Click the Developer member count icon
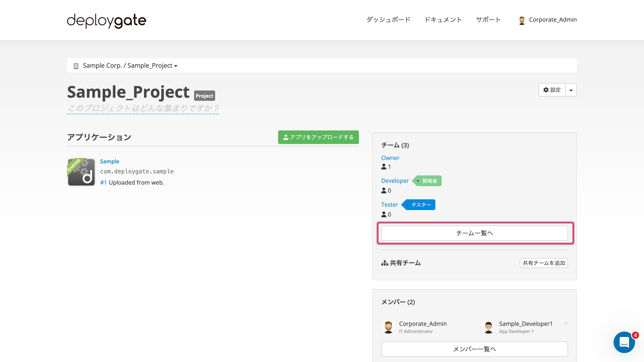 tap(384, 191)
